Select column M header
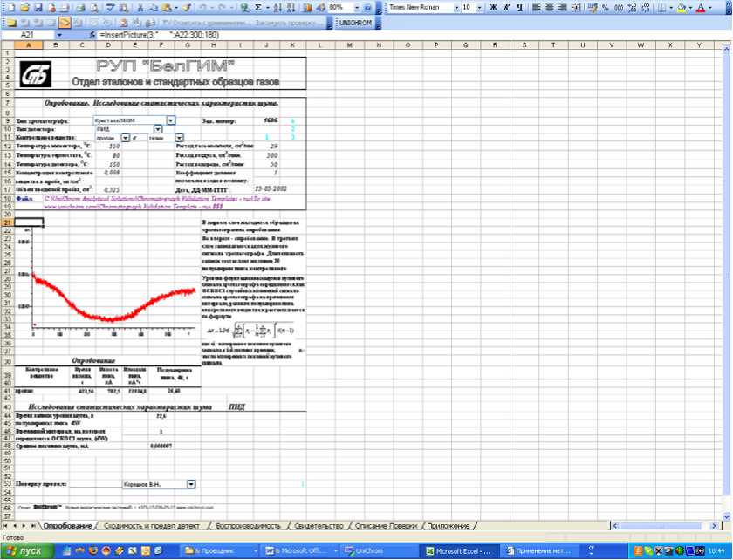The height and width of the screenshot is (560, 733). point(349,44)
